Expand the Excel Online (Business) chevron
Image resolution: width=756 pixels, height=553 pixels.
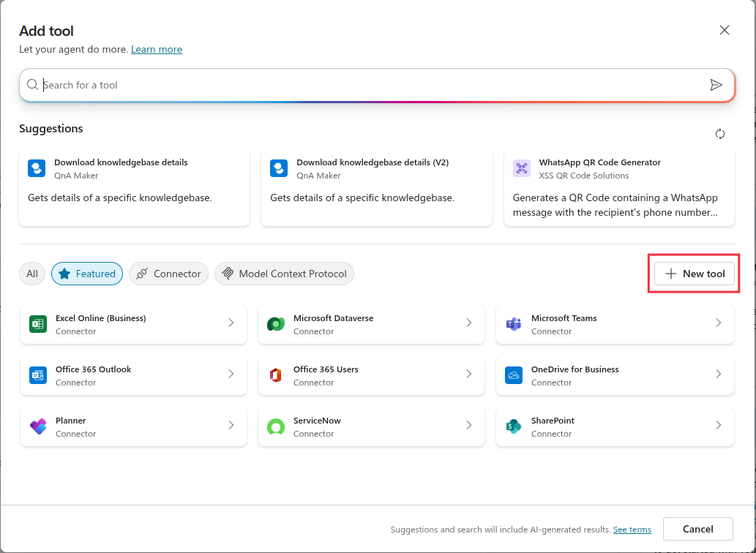click(x=231, y=323)
